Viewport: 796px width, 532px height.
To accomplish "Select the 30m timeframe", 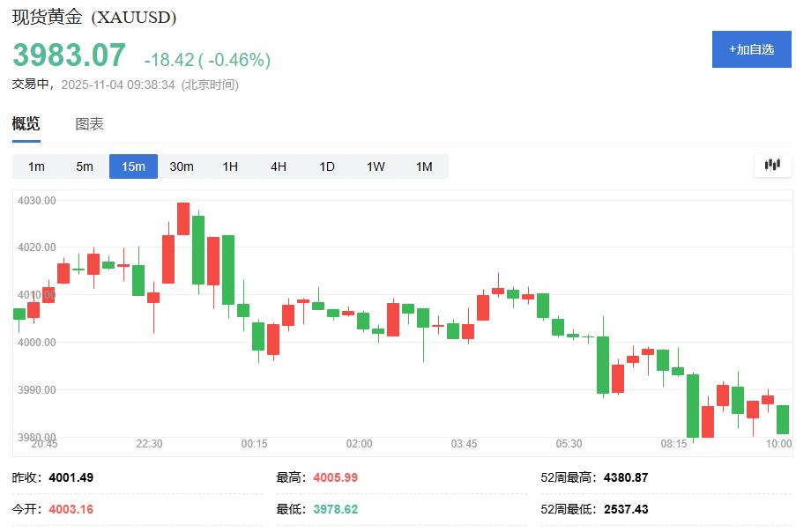I will (x=181, y=166).
